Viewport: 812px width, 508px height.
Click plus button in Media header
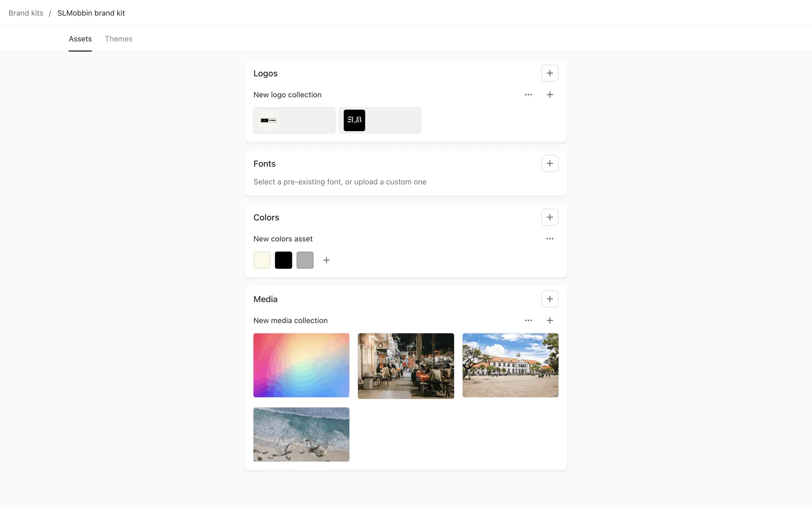549,299
